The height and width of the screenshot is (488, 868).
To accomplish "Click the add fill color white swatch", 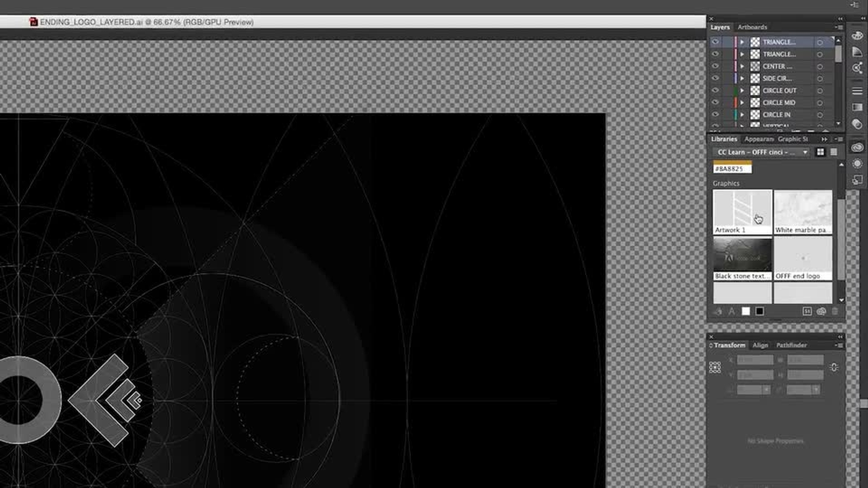I will point(745,311).
